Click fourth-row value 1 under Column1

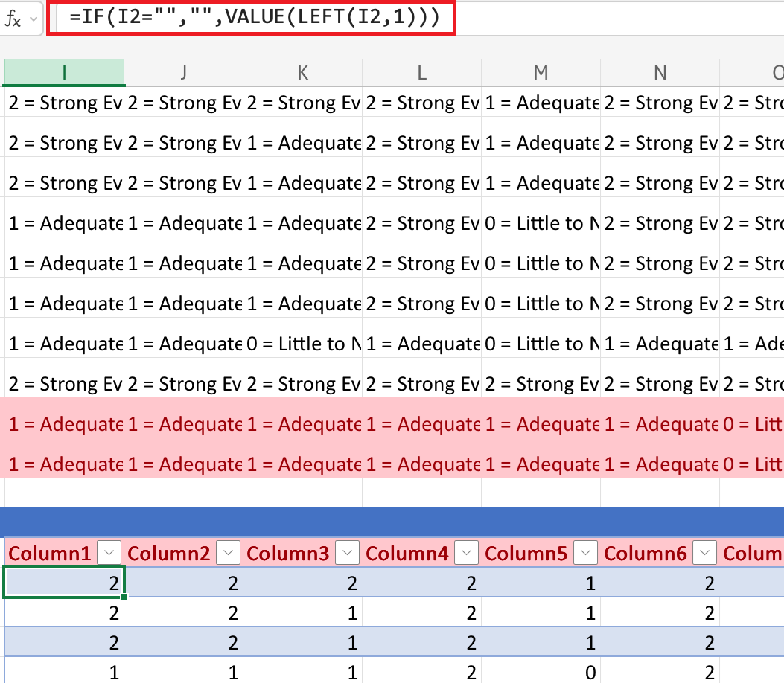pyautogui.click(x=64, y=672)
